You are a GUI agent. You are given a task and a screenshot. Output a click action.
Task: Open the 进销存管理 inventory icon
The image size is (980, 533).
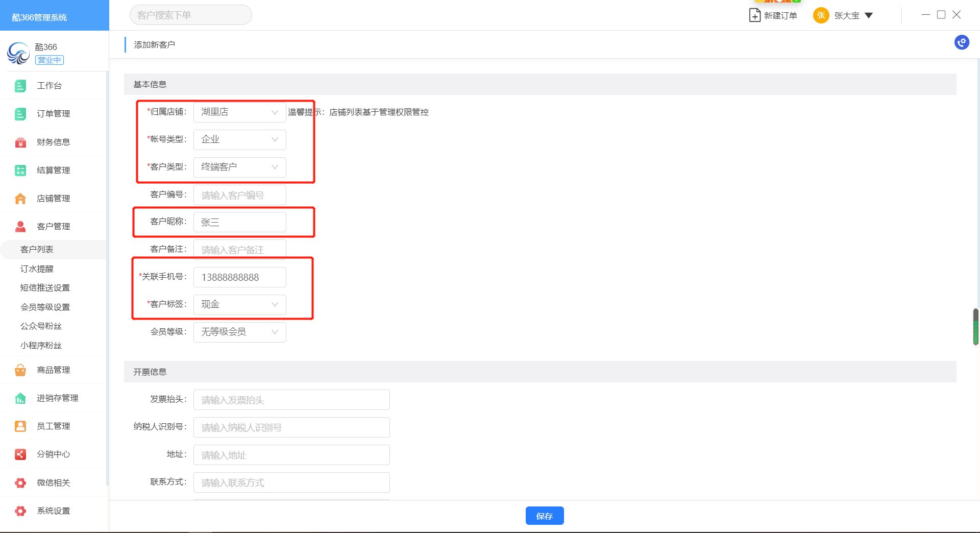pos(20,398)
